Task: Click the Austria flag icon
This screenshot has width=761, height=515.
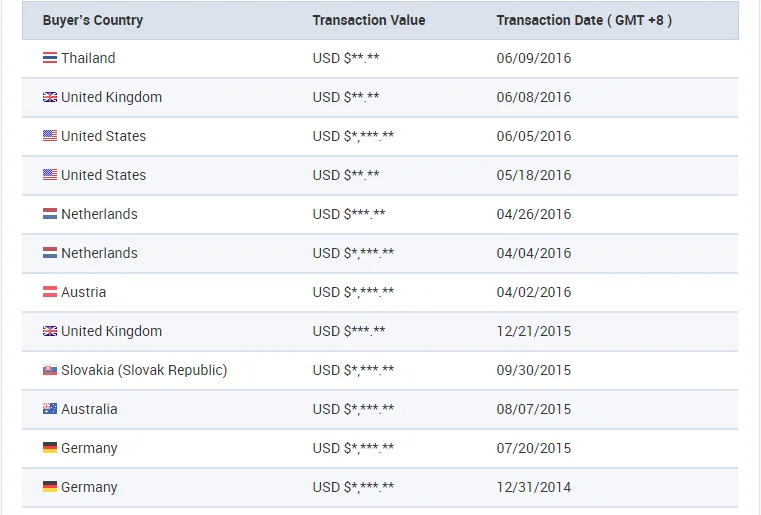Action: click(x=50, y=292)
